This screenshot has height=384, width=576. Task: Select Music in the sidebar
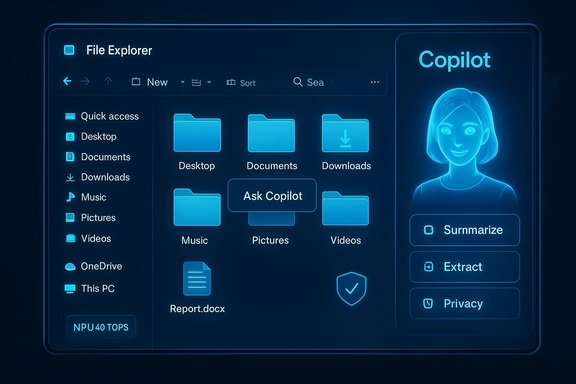pos(86,197)
